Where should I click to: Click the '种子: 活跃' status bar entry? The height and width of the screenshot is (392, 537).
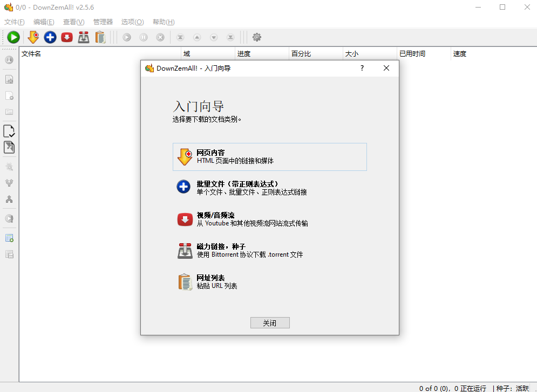[x=513, y=388]
